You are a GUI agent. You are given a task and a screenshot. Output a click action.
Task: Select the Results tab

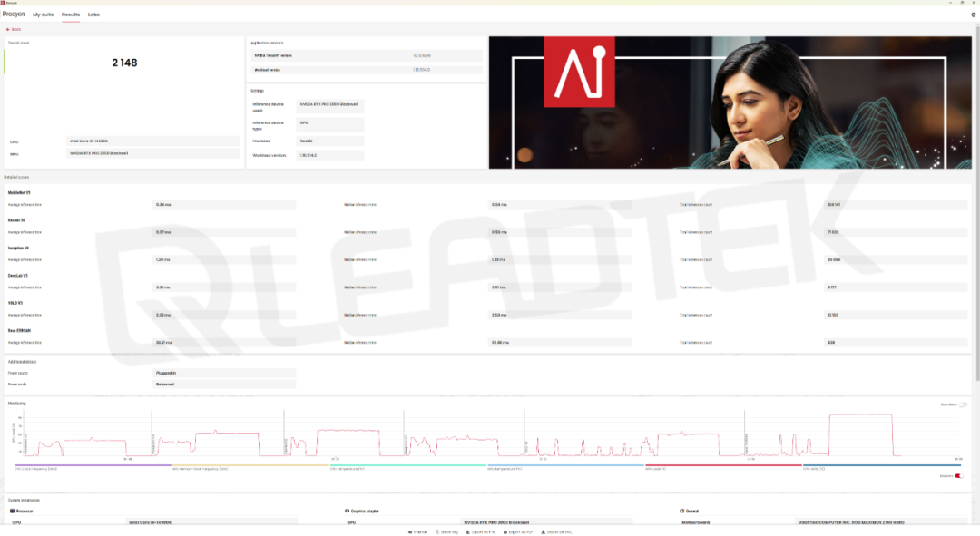click(71, 15)
